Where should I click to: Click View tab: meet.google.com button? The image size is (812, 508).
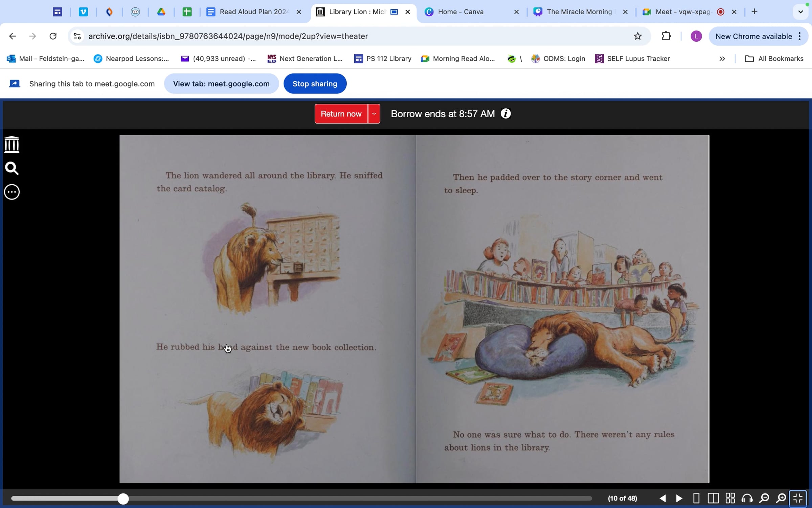pos(221,84)
